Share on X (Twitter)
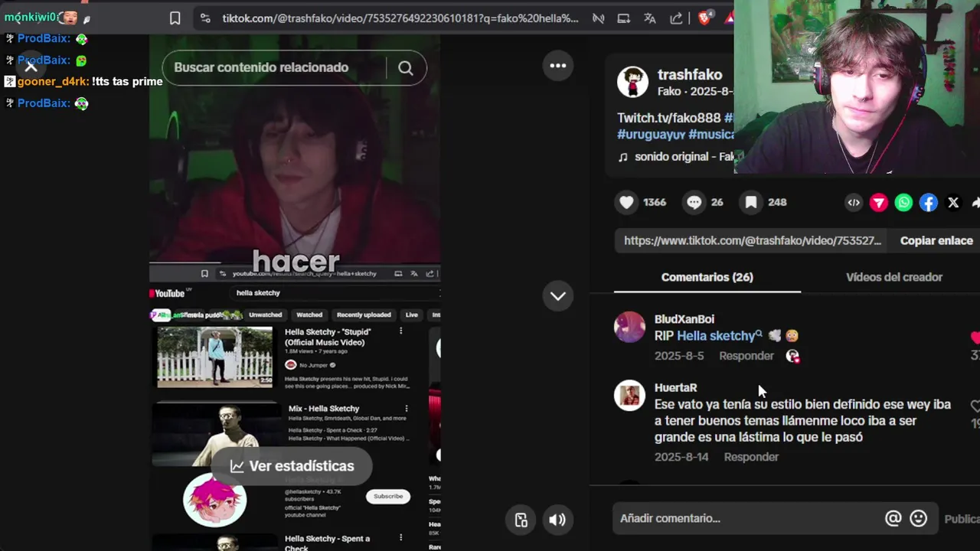 tap(953, 203)
